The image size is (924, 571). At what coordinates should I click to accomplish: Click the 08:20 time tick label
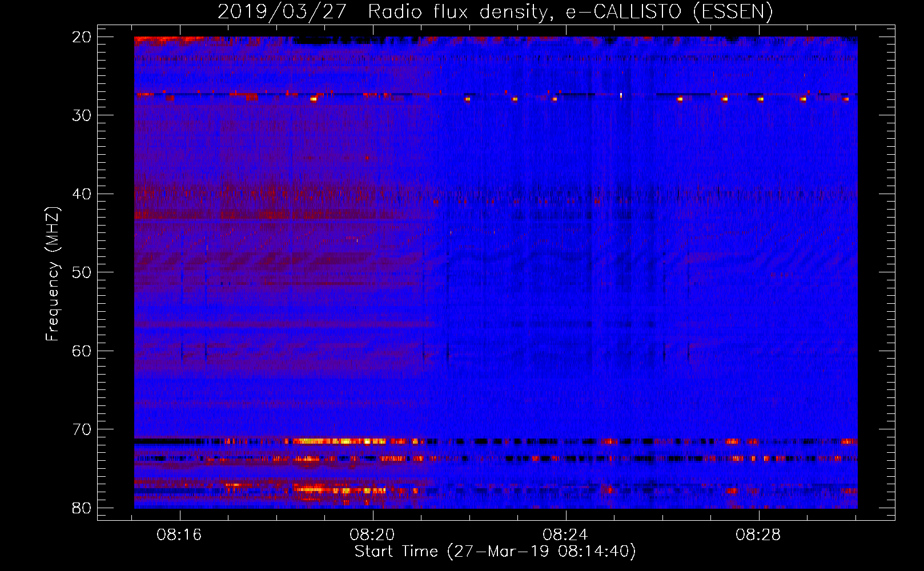coord(372,535)
